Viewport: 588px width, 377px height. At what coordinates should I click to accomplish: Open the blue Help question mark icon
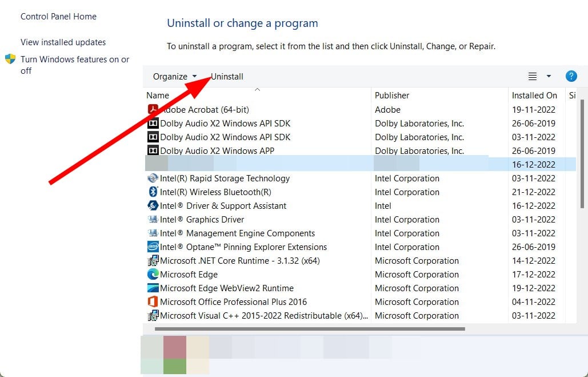coord(571,76)
